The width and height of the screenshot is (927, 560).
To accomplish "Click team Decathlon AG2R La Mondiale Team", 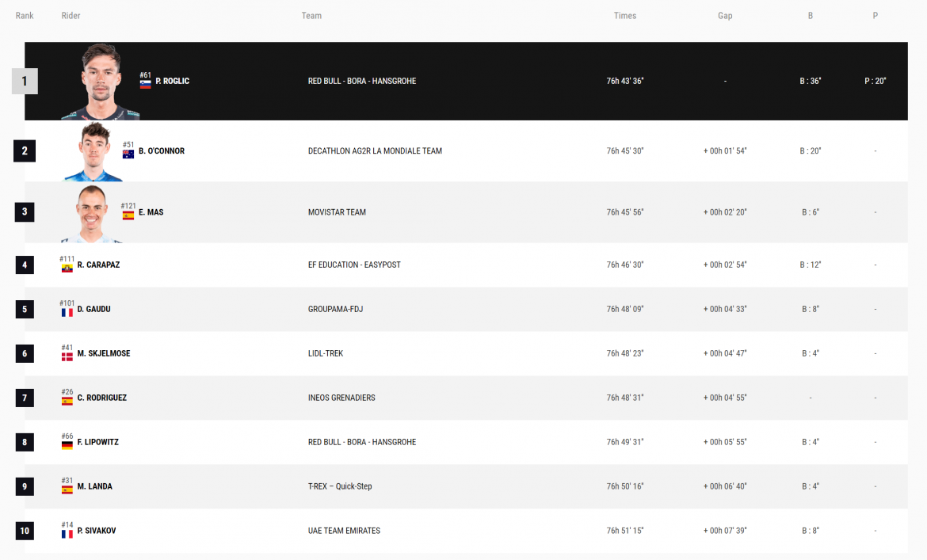I will pyautogui.click(x=375, y=150).
